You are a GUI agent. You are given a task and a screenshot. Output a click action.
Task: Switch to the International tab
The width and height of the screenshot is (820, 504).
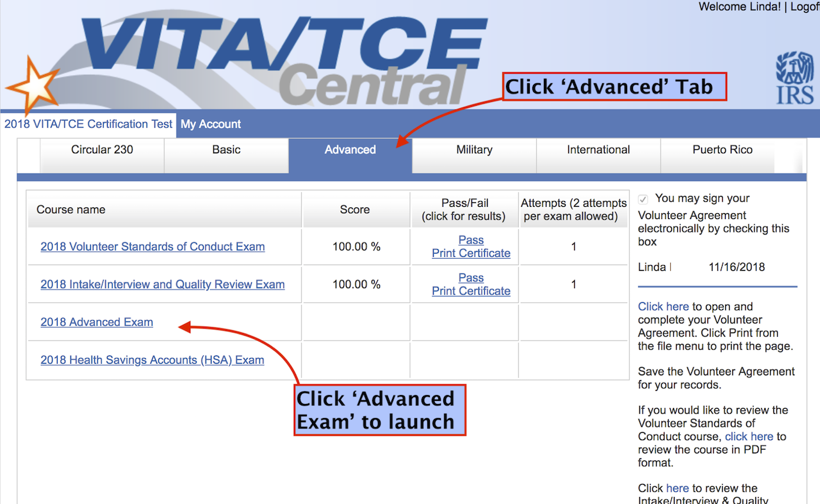point(598,154)
